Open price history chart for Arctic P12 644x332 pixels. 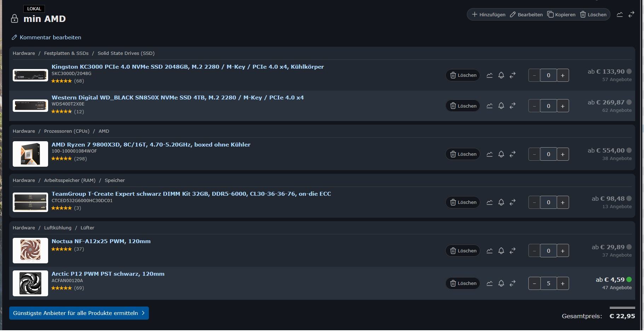(x=489, y=283)
